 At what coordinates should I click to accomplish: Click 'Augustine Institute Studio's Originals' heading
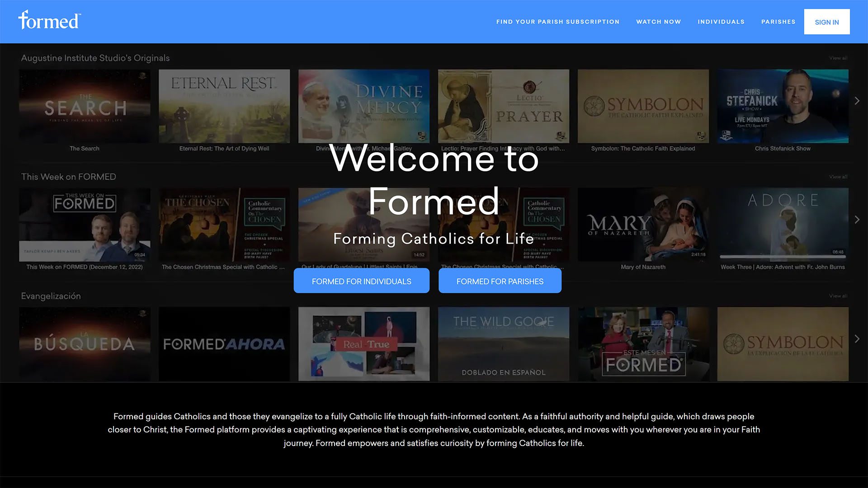pyautogui.click(x=95, y=58)
